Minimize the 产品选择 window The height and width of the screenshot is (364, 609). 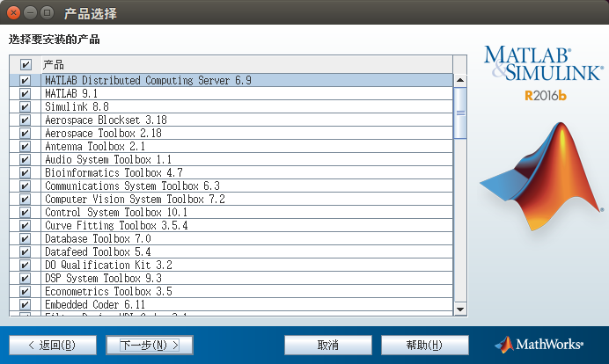[30, 13]
